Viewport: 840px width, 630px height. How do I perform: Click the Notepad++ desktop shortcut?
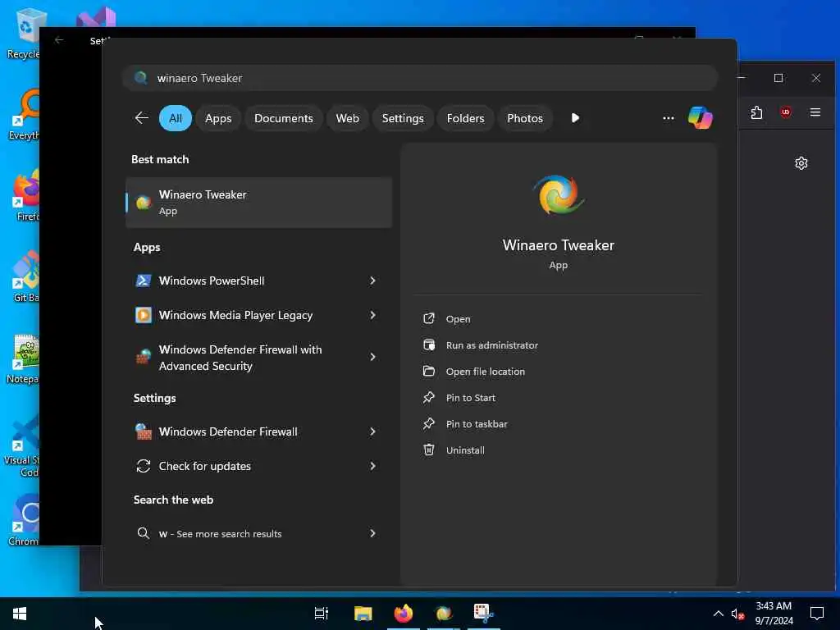(22, 358)
